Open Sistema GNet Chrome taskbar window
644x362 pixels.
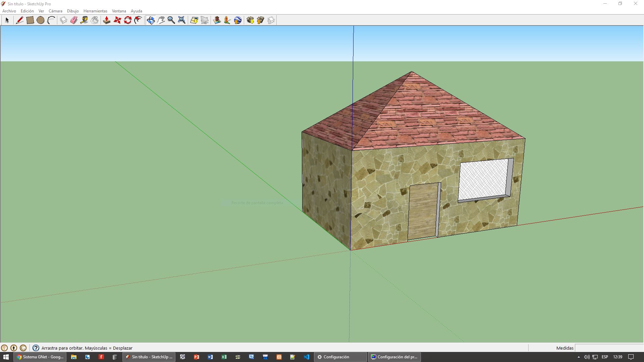click(40, 357)
